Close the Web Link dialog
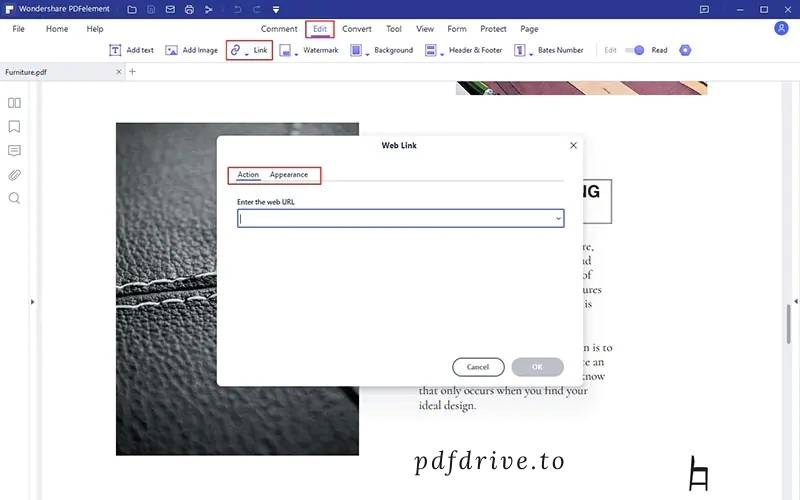800x500 pixels. tap(573, 145)
